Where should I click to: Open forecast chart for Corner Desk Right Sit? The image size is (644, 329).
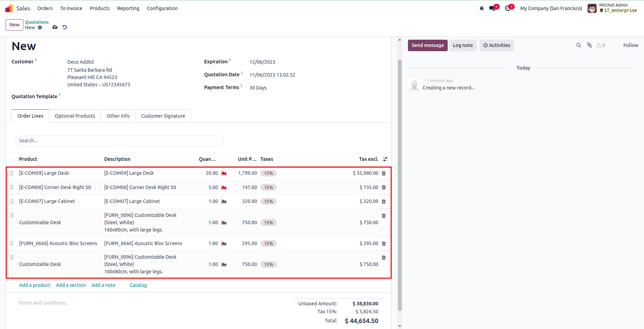coord(224,187)
